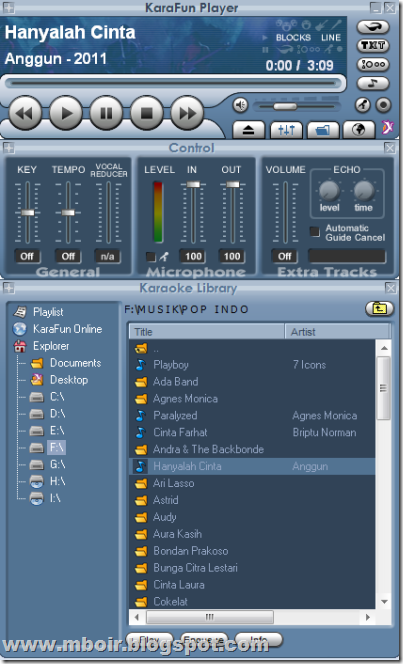Click the song list scrollbar down arrow
The height and width of the screenshot is (664, 403).
click(384, 601)
